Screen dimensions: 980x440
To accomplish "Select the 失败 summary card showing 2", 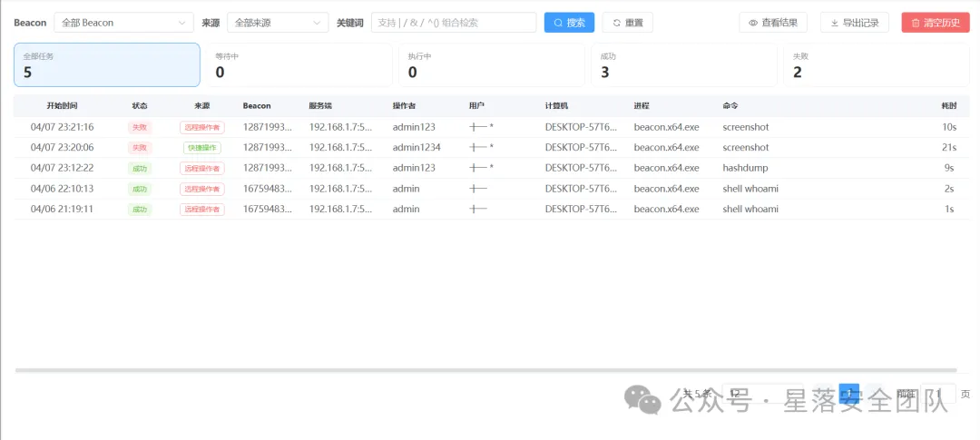I will (877, 65).
